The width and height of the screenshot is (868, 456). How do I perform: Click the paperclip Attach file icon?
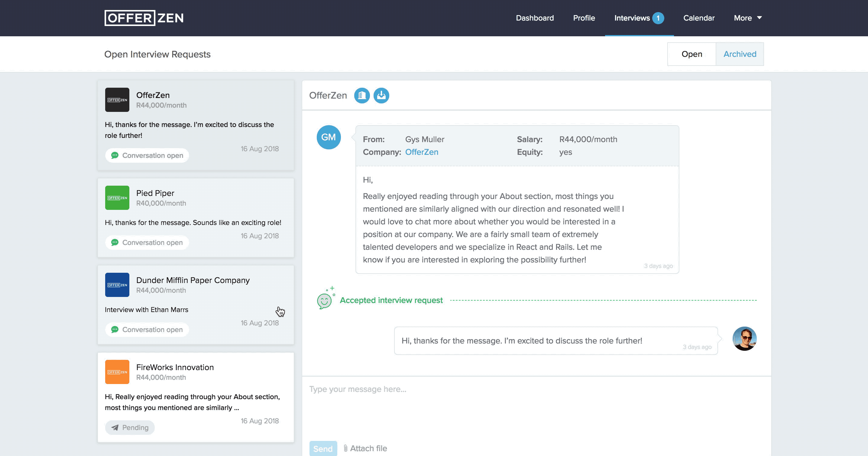pyautogui.click(x=345, y=448)
